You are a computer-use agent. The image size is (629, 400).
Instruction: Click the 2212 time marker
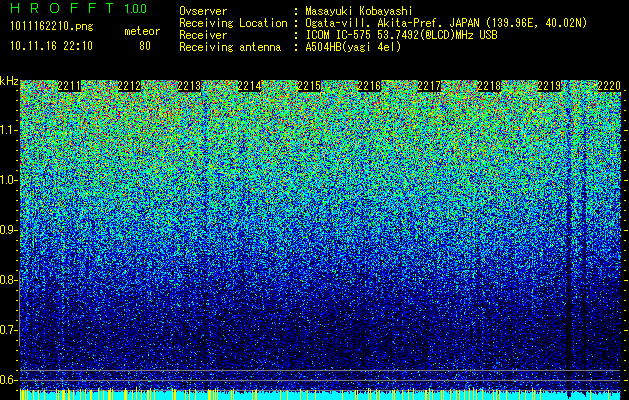[x=129, y=86]
